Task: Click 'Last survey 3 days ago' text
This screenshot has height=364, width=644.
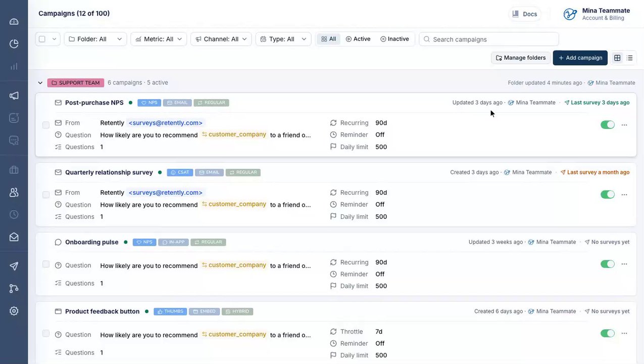Action: [600, 103]
